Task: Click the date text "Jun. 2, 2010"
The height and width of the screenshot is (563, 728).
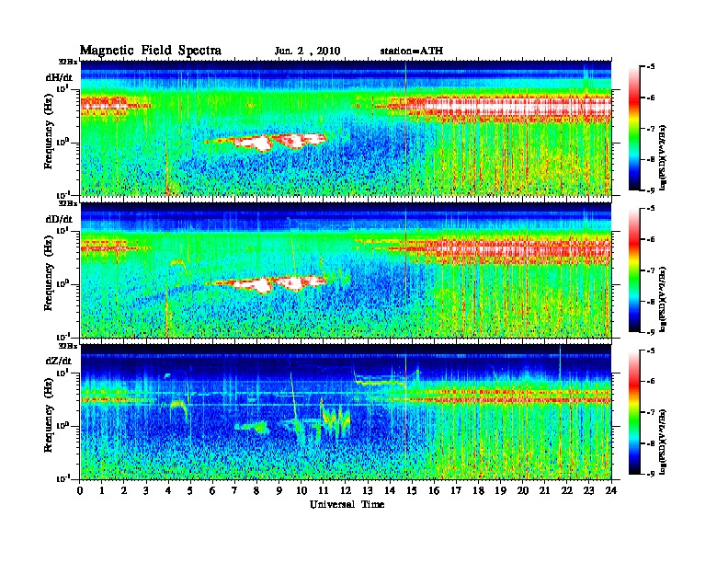Action: pos(307,52)
